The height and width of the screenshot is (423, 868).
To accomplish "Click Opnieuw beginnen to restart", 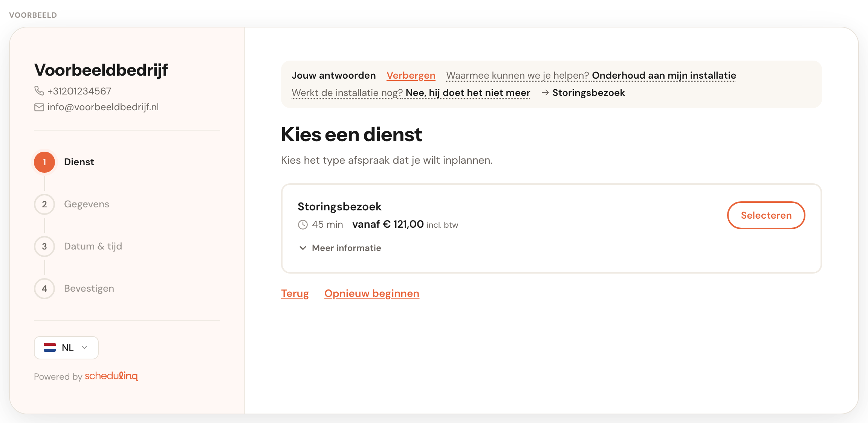I will point(372,294).
